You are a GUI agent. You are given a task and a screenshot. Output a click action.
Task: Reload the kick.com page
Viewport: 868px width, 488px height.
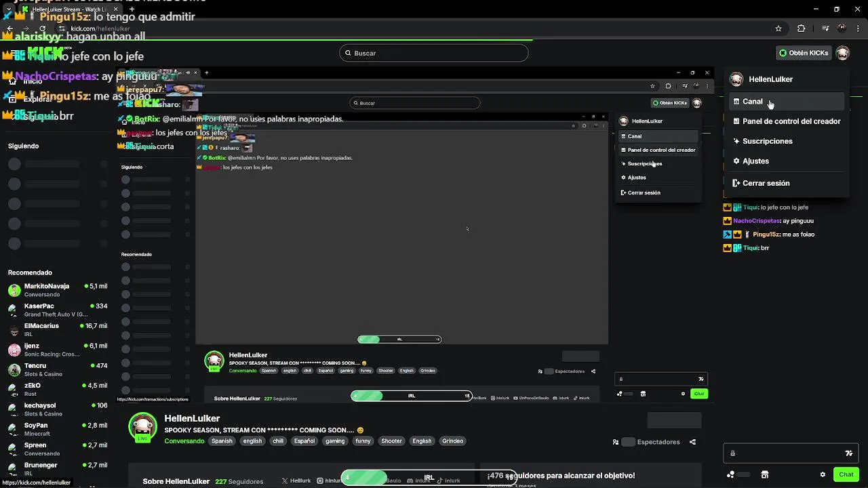point(42,29)
